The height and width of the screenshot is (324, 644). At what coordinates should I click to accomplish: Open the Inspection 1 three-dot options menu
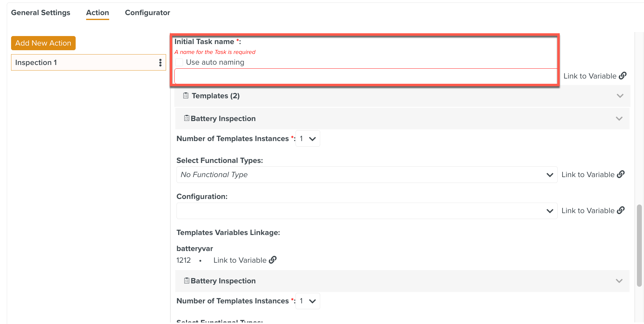pyautogui.click(x=160, y=63)
